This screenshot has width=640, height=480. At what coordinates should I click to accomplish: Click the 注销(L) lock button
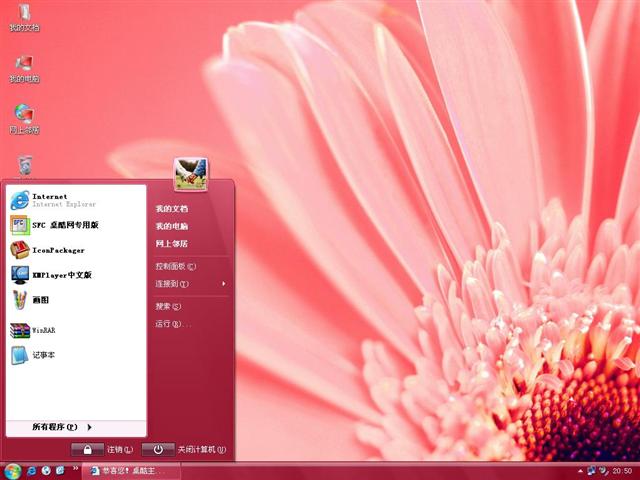87,449
